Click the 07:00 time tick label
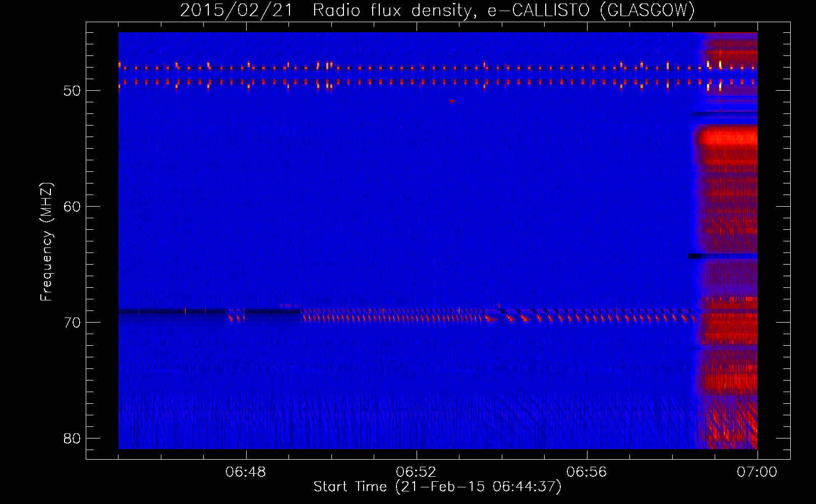Viewport: 816px width, 504px height. [757, 472]
